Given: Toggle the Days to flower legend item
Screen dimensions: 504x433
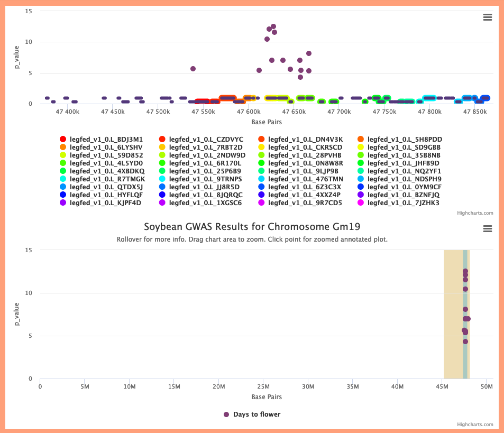Looking at the screenshot, I should point(252,414).
